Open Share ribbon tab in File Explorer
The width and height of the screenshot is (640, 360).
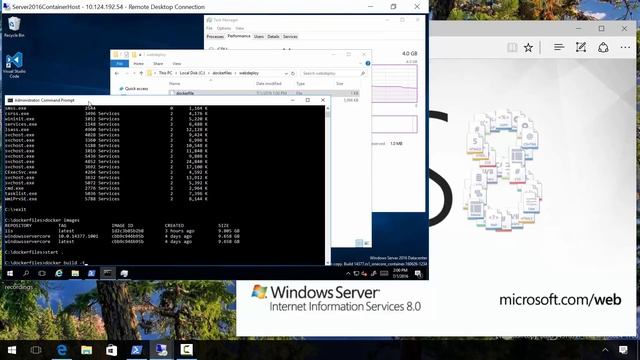(x=158, y=64)
